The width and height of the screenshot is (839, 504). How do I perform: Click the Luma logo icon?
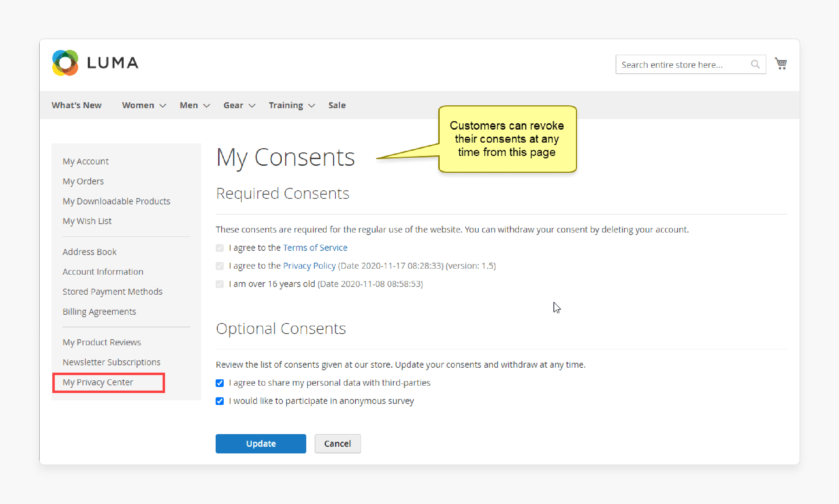65,63
